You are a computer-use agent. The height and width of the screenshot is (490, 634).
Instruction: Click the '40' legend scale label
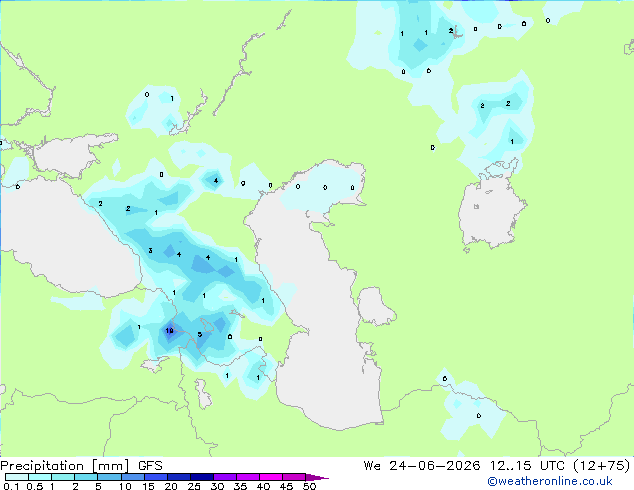pyautogui.click(x=263, y=486)
